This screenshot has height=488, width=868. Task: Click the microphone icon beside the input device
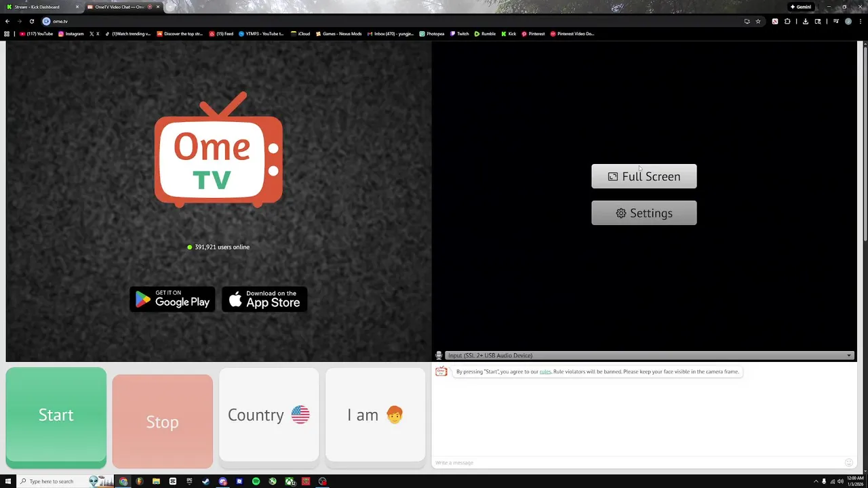(439, 355)
